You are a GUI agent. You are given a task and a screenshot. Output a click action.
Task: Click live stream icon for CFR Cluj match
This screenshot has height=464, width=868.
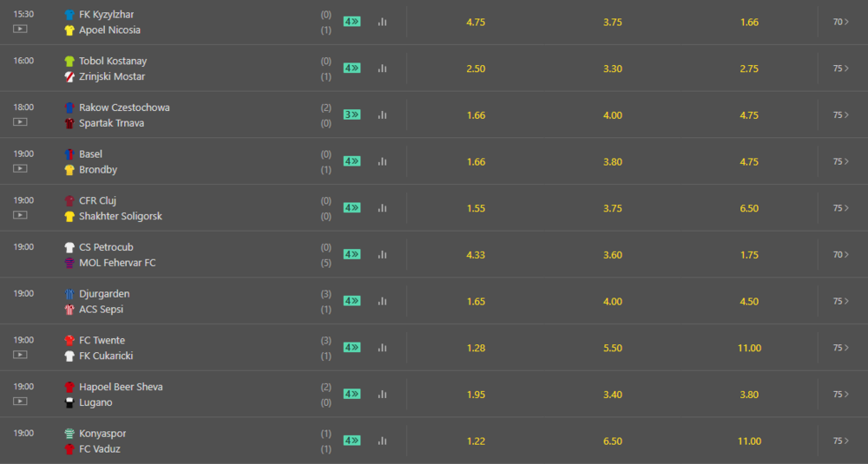click(x=20, y=215)
